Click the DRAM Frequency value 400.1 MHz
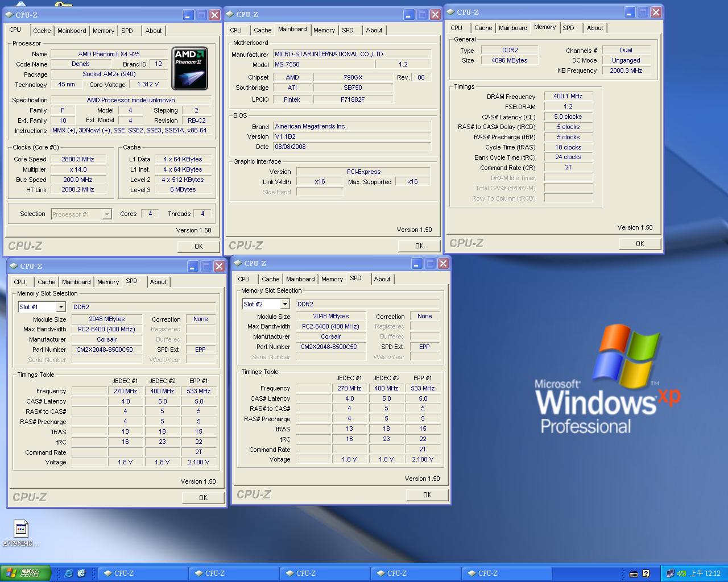728x582 pixels. coord(568,96)
